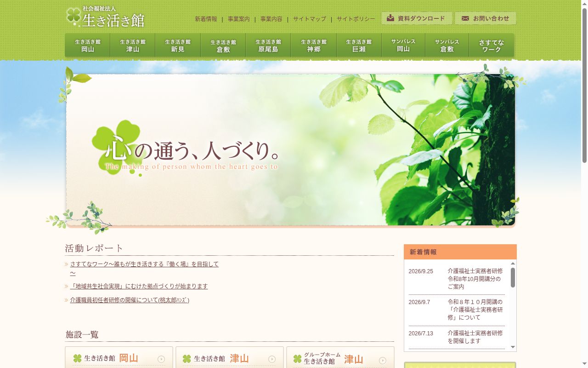Select the サンパレス 岡山 navigation tab
Viewport: 588px width, 368px height.
pyautogui.click(x=403, y=45)
